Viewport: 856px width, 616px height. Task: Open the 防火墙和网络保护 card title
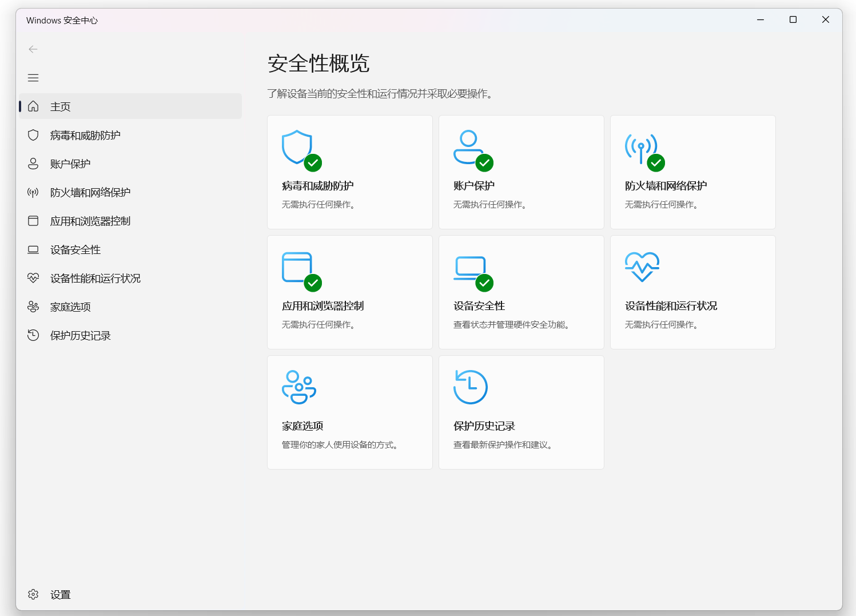(x=666, y=186)
